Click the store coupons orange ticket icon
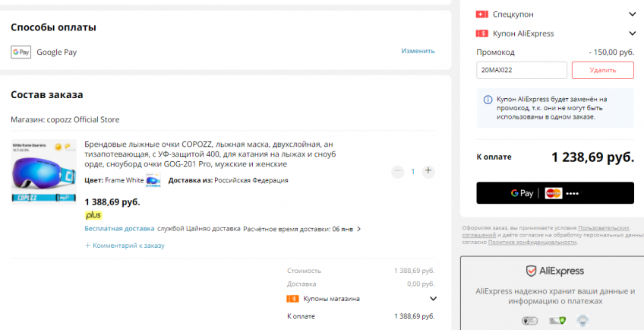The width and height of the screenshot is (644, 330). click(x=292, y=299)
